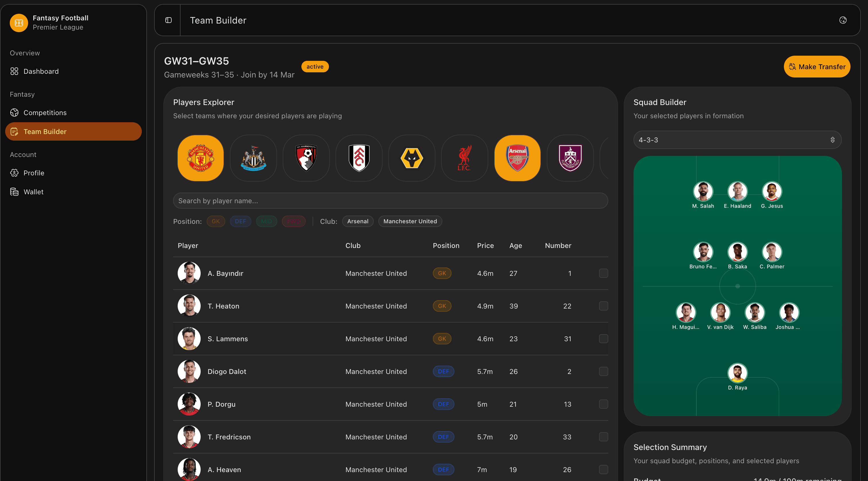Click the Number column header

558,246
